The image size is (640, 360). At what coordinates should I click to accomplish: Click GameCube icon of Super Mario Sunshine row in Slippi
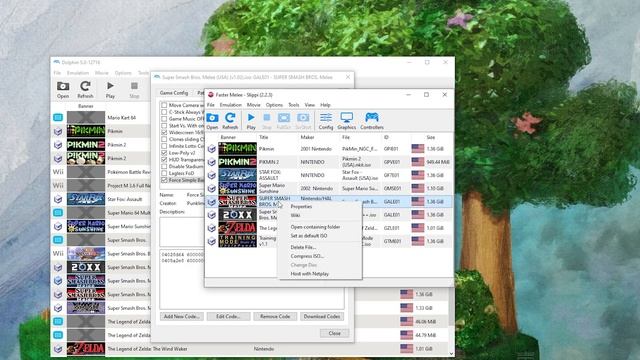pos(211,189)
